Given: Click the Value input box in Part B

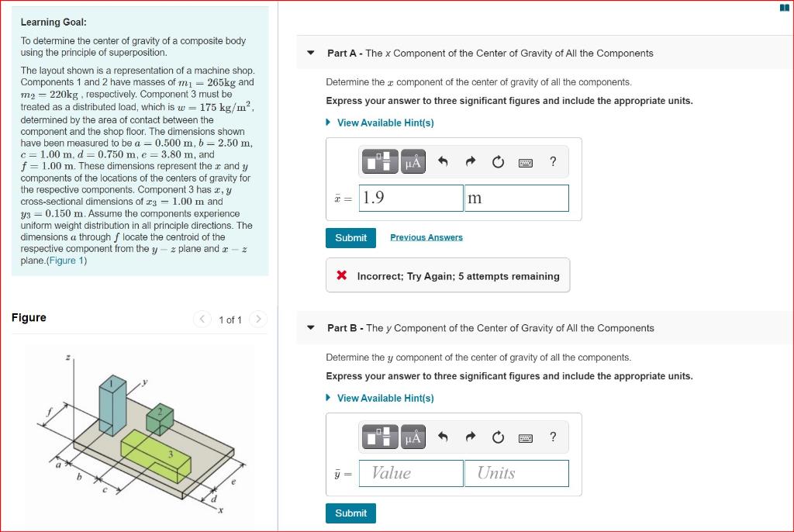Looking at the screenshot, I should coord(410,473).
